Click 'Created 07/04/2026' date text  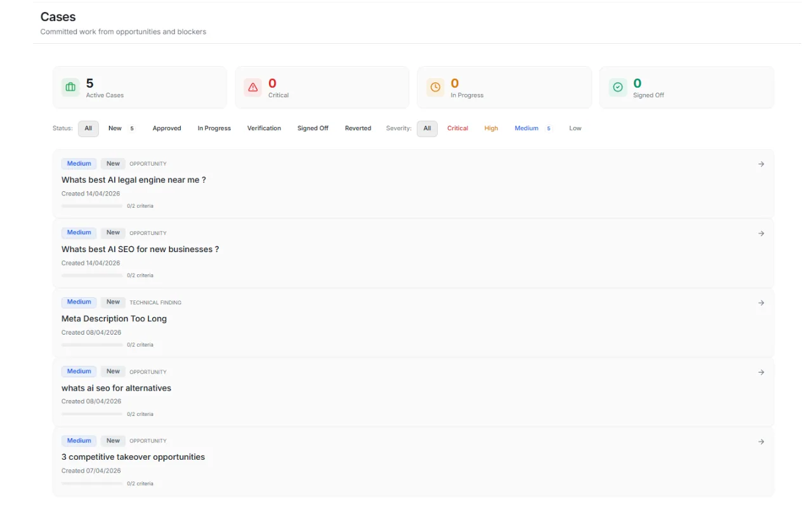(91, 471)
